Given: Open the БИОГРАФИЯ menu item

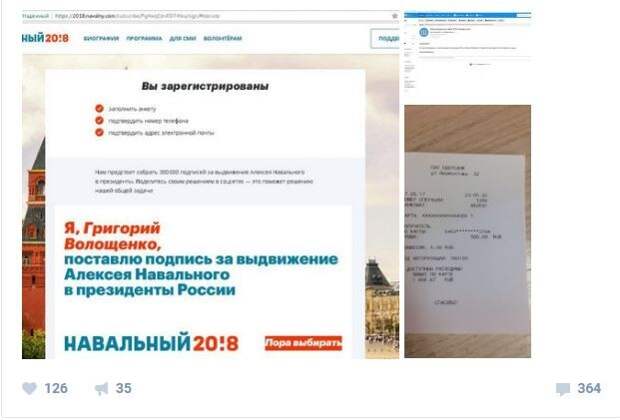Looking at the screenshot, I should [101, 38].
